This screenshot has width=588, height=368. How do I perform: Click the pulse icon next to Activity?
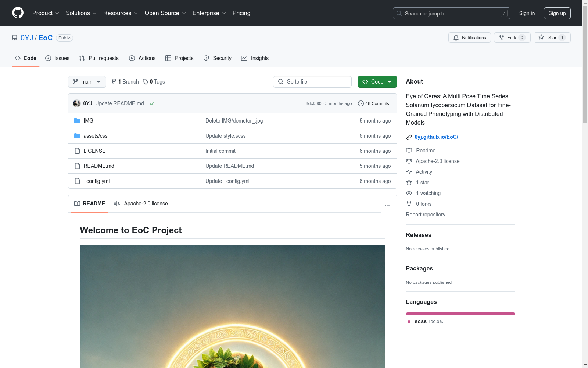(x=409, y=172)
